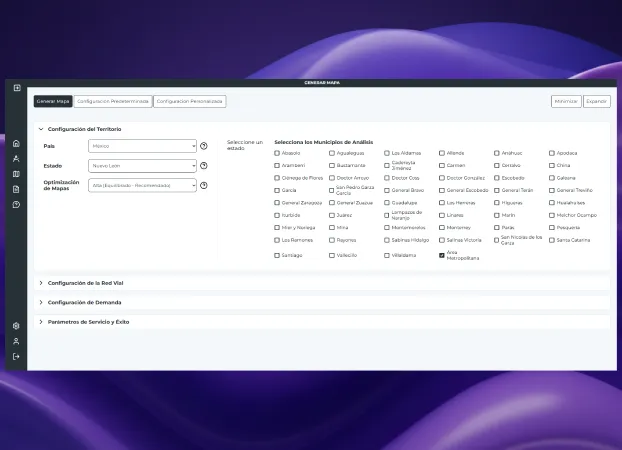Open the Estado dropdown showing Nuevo León
This screenshot has width=622, height=450.
coord(143,165)
